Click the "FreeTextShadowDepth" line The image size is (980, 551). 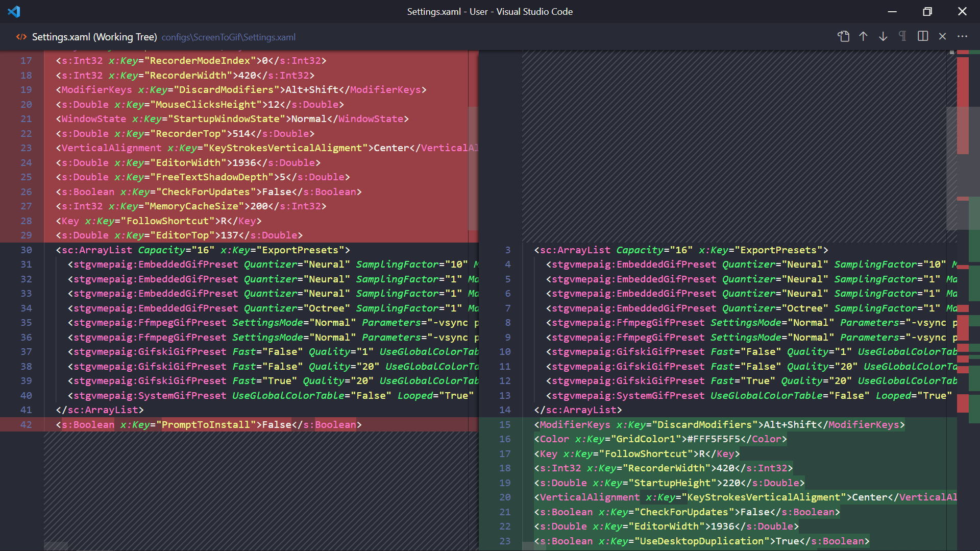coord(203,177)
